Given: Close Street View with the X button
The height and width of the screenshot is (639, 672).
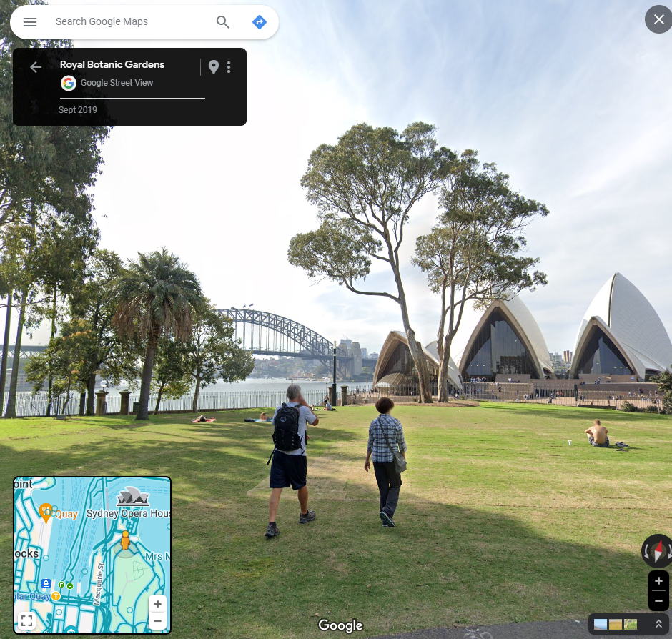Looking at the screenshot, I should tap(658, 19).
